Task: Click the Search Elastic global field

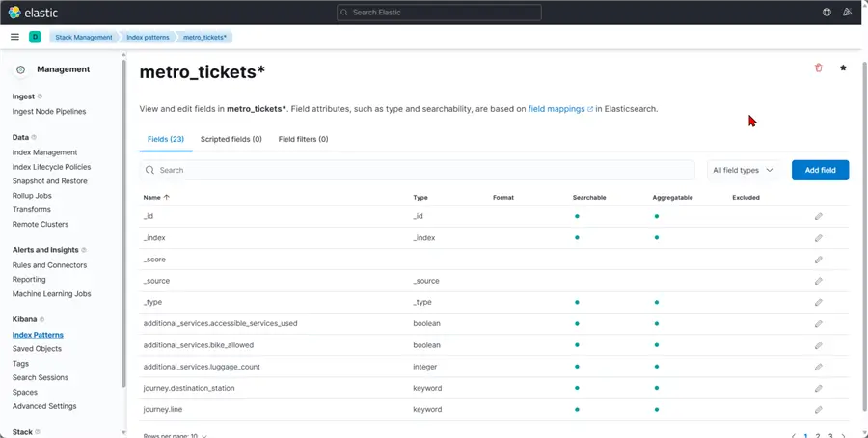Action: (x=439, y=13)
